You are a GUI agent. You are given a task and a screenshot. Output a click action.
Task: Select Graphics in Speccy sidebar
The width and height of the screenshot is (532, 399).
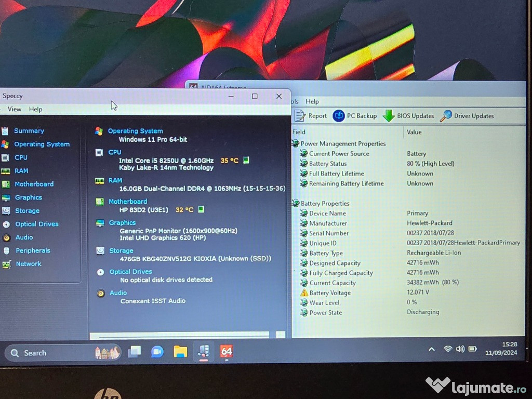[29, 197]
